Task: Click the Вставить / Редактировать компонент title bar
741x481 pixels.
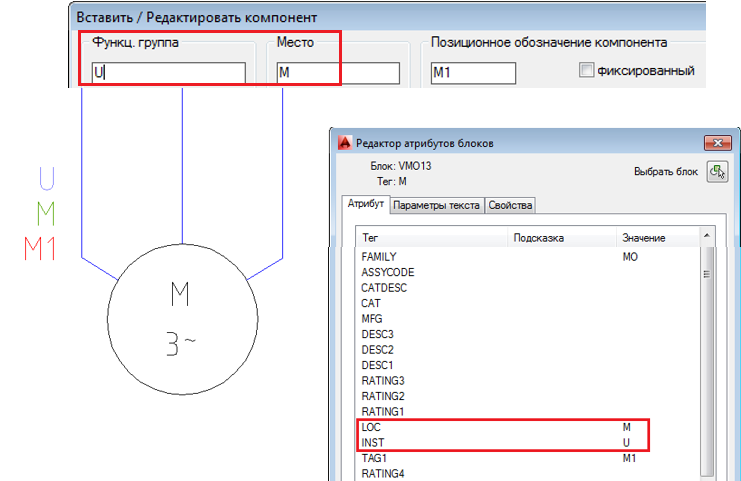Action: [387, 17]
